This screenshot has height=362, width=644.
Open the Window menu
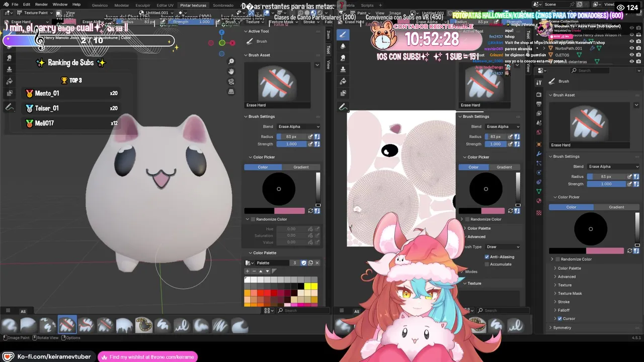click(60, 5)
